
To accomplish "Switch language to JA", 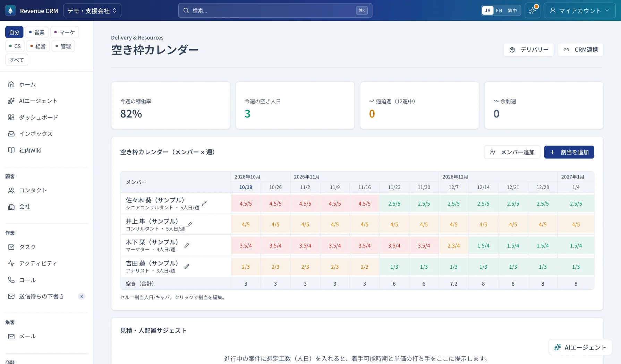I will click(488, 10).
